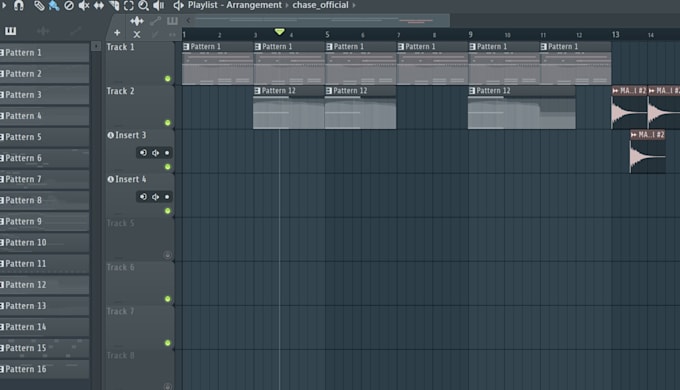The width and height of the screenshot is (680, 390).
Task: Click Track 2 header label
Action: tap(121, 91)
